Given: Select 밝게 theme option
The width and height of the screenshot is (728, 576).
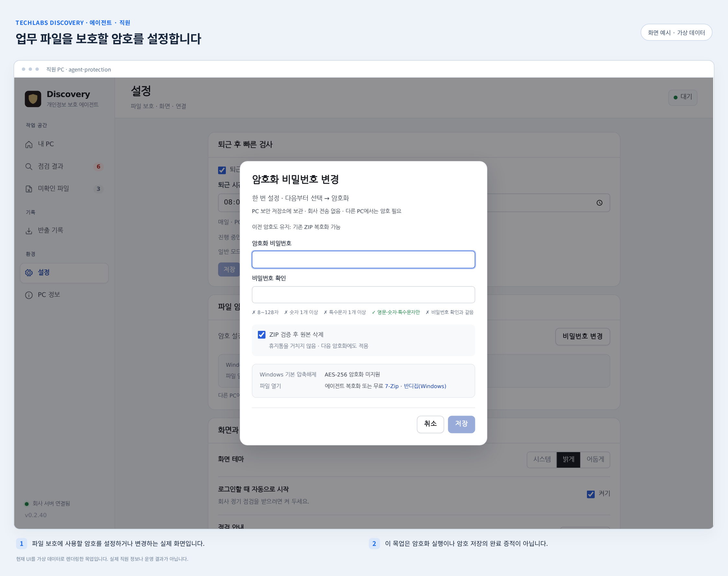Looking at the screenshot, I should (x=568, y=459).
